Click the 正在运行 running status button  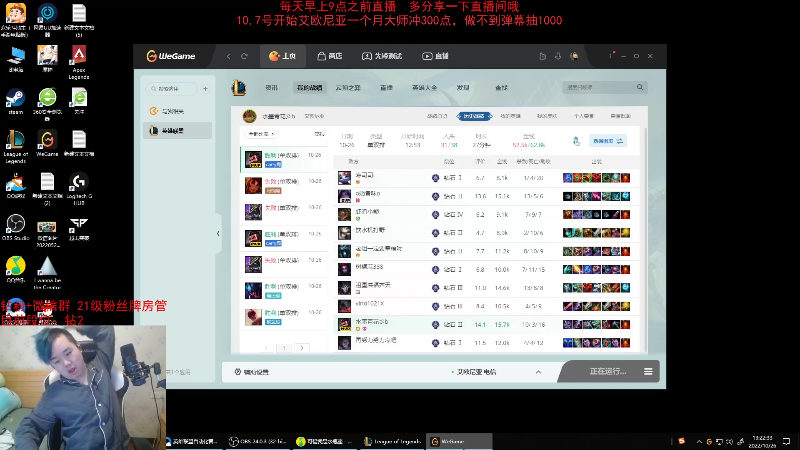[607, 371]
